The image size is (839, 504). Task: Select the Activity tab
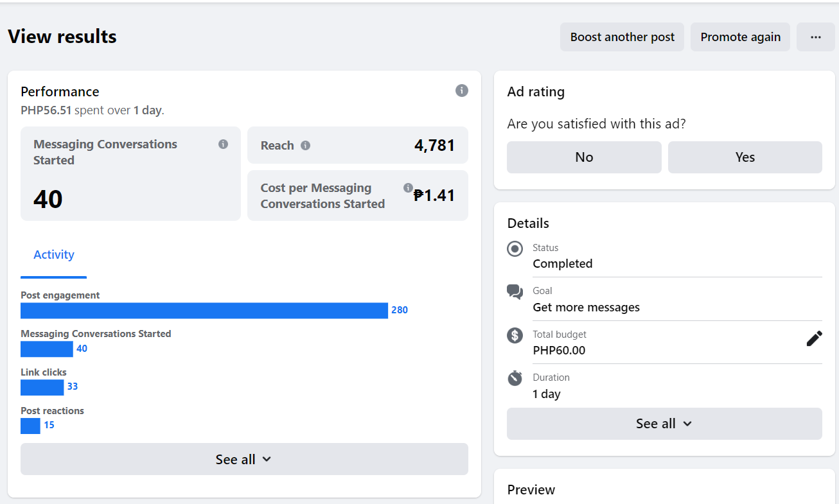(54, 255)
